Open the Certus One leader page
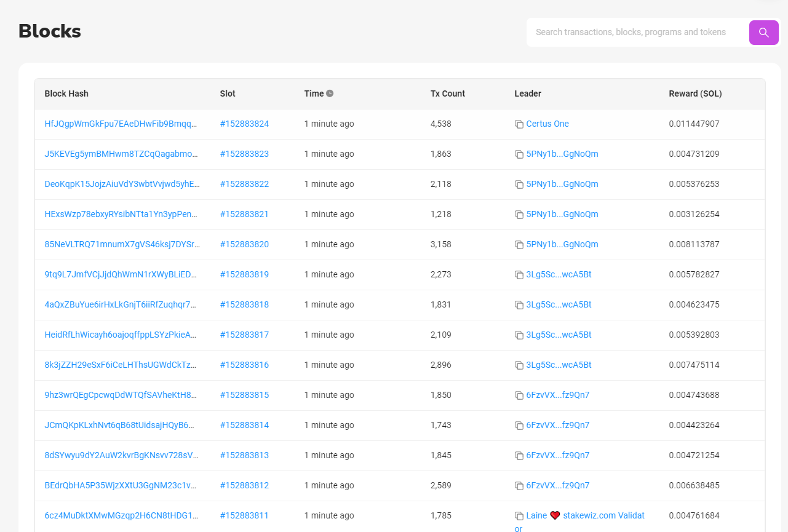This screenshot has width=788, height=532. coord(547,124)
